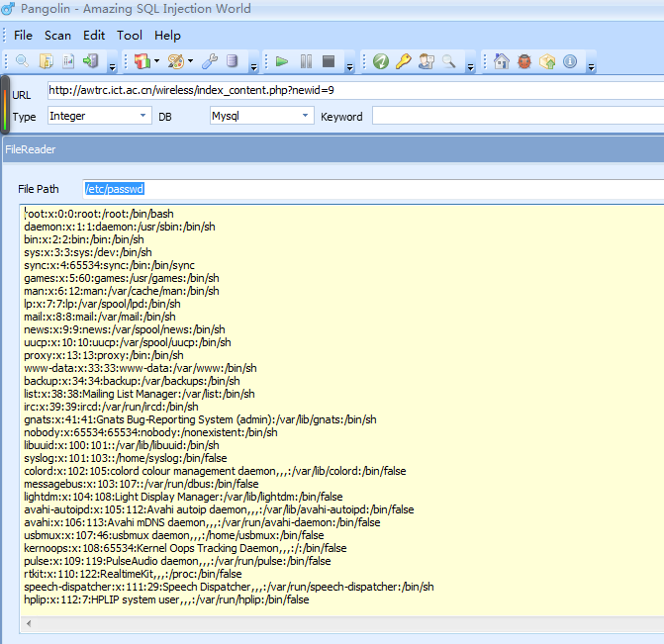Click the Kernel Oops Tracking Daemon line

pyautogui.click(x=185, y=548)
